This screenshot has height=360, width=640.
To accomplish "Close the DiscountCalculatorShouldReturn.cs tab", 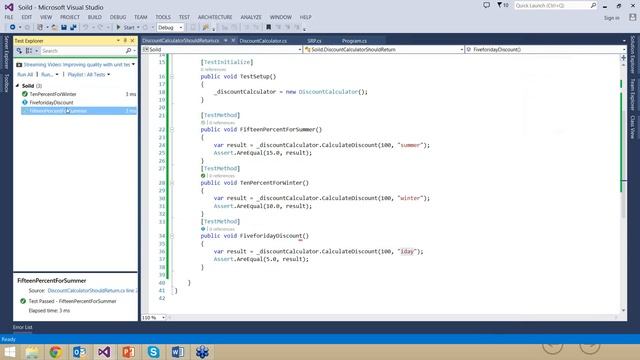I will (233, 40).
